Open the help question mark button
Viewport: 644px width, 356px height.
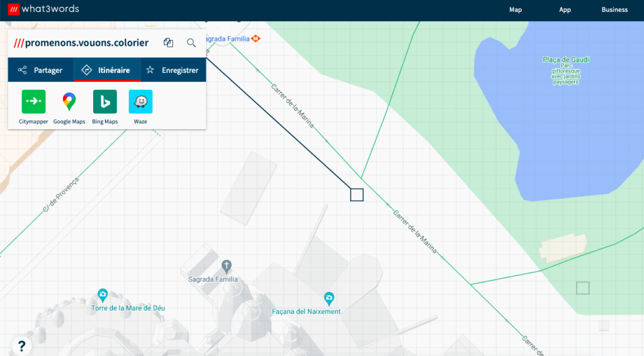[x=21, y=345]
